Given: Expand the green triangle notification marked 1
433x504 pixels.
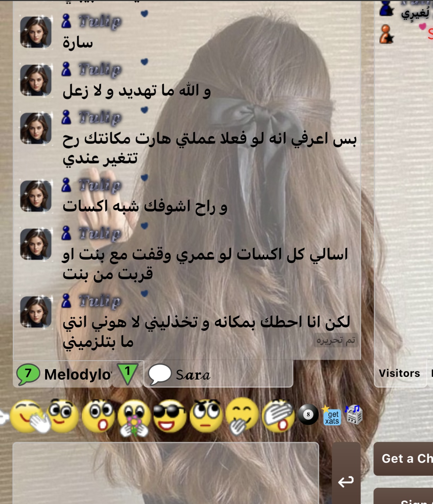Looking at the screenshot, I should tap(127, 374).
